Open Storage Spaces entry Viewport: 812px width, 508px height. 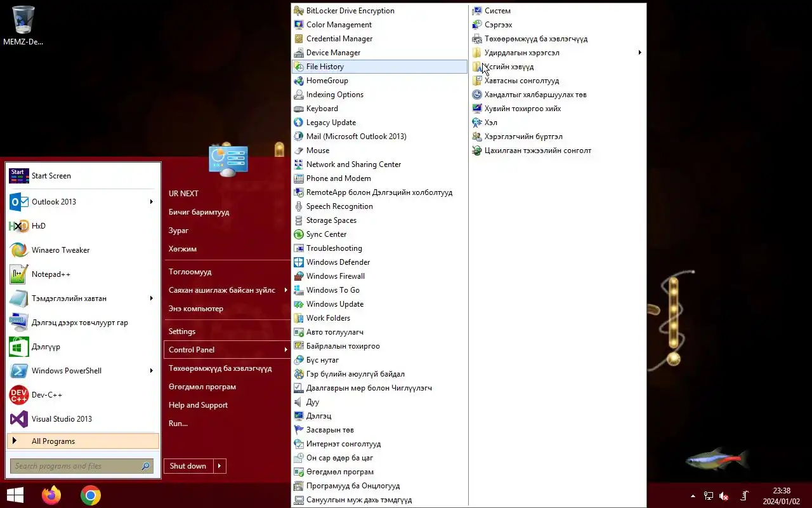(379, 220)
